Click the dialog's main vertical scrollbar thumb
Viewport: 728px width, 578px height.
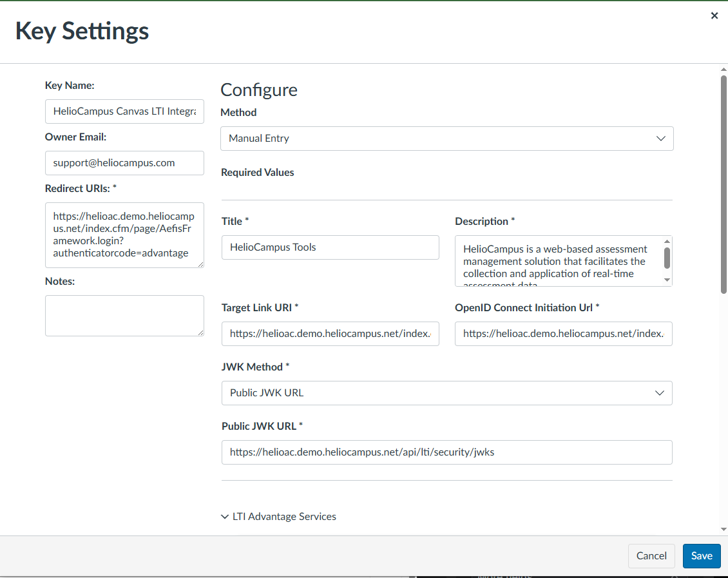click(x=723, y=184)
